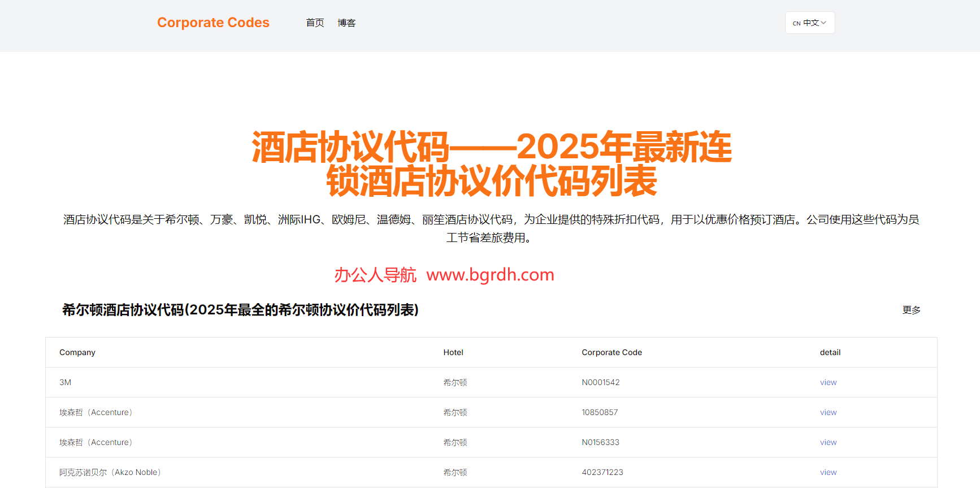
Task: Click the detail column header
Action: tap(830, 352)
